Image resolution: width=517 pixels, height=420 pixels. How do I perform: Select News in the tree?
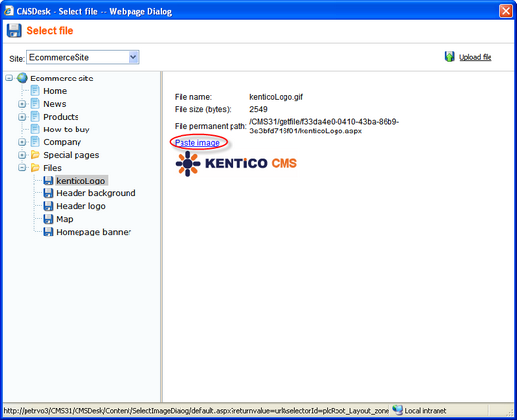55,104
